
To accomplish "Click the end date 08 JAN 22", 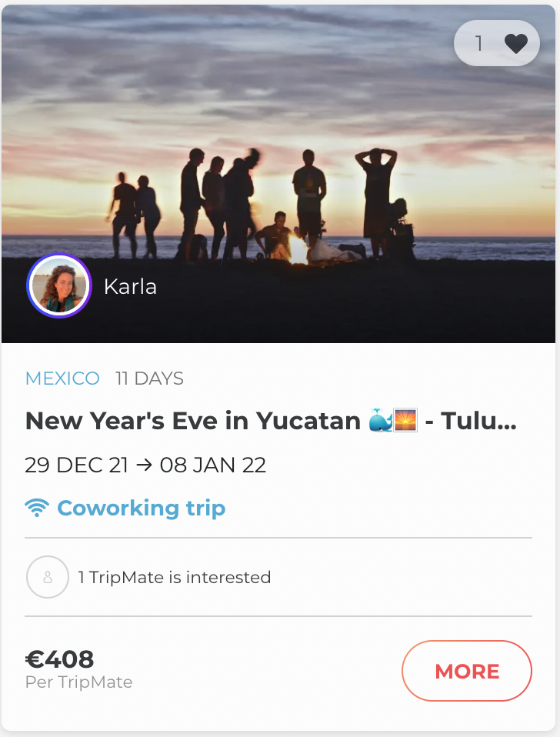I will pos(212,465).
